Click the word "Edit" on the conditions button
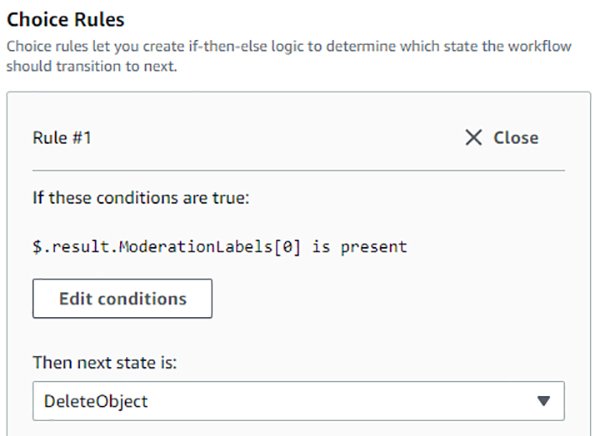 point(76,298)
